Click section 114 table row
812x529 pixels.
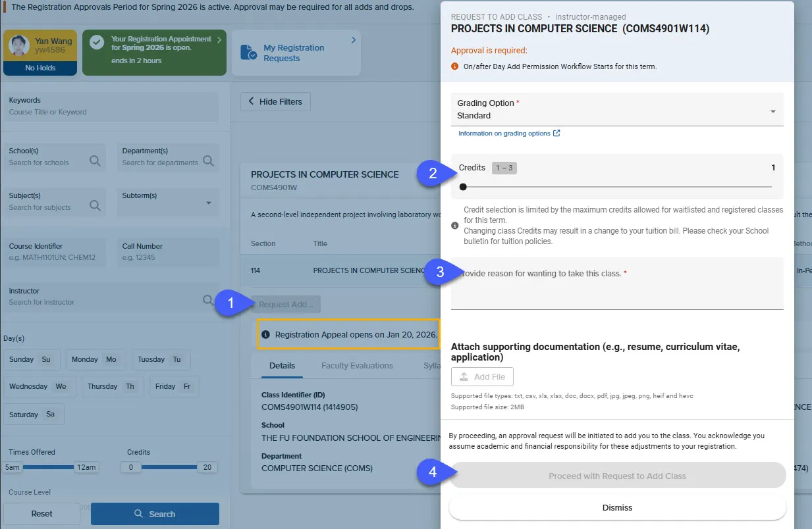tap(340, 270)
